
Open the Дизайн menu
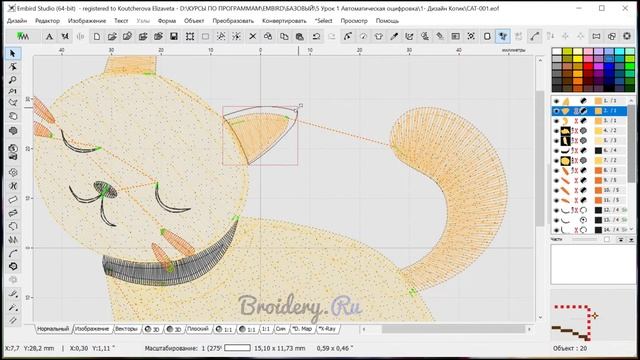[17, 21]
